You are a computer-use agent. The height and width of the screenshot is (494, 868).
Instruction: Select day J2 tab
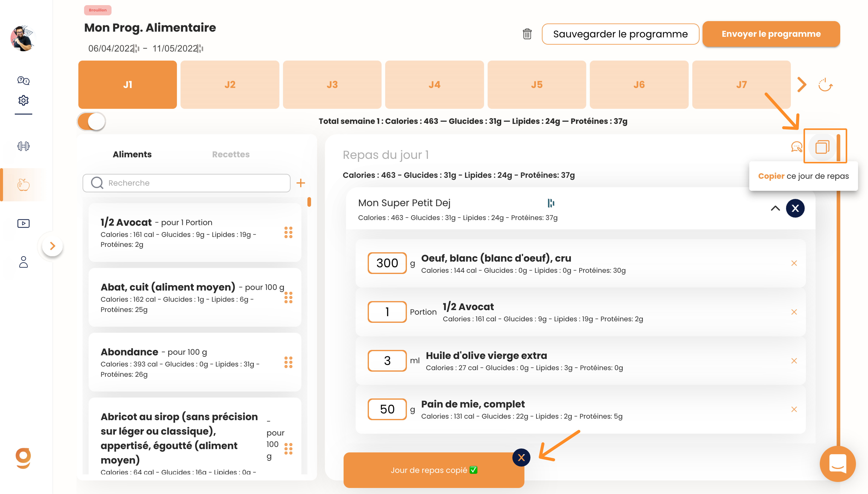coord(230,85)
